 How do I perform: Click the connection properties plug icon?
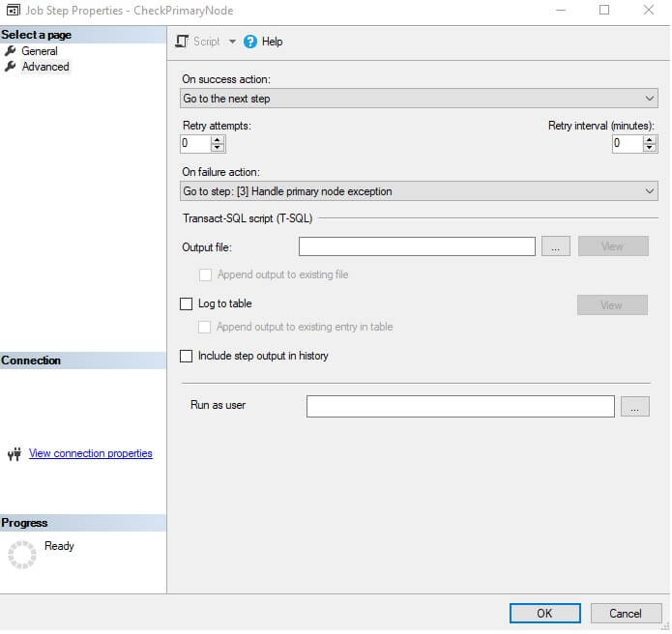click(14, 454)
